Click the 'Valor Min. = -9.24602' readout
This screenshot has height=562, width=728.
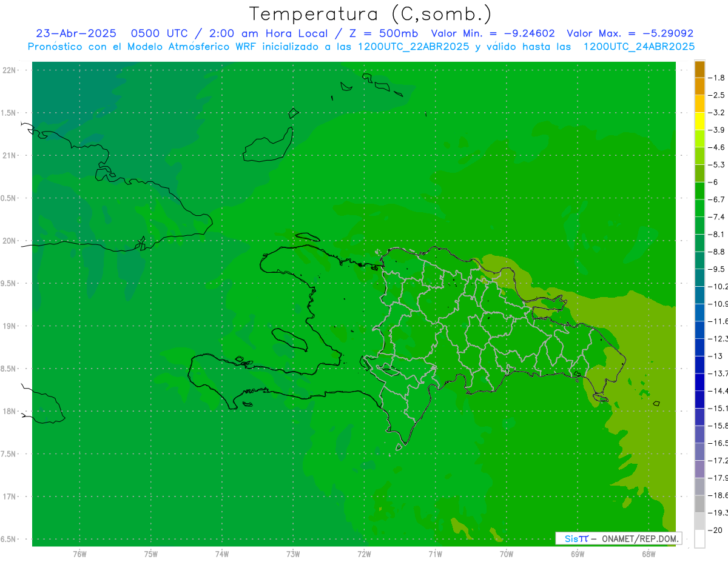tap(493, 33)
